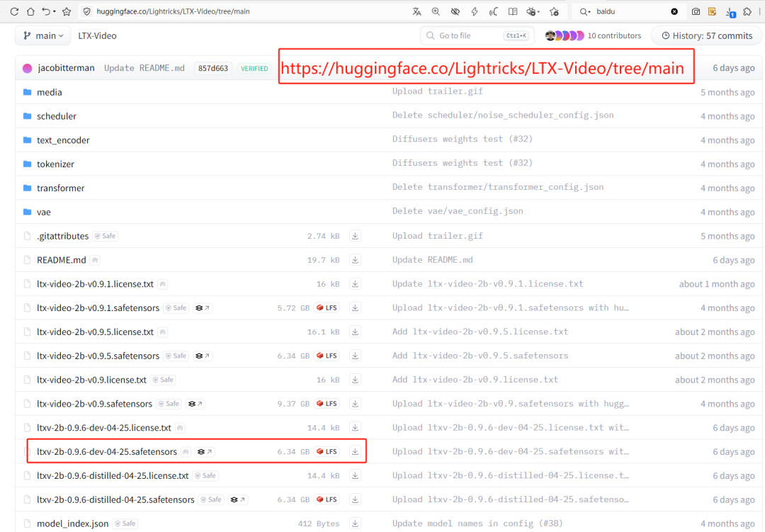This screenshot has height=532, width=765.
Task: Open the 'Upload trailer.gif' commit for media
Action: [x=438, y=91]
